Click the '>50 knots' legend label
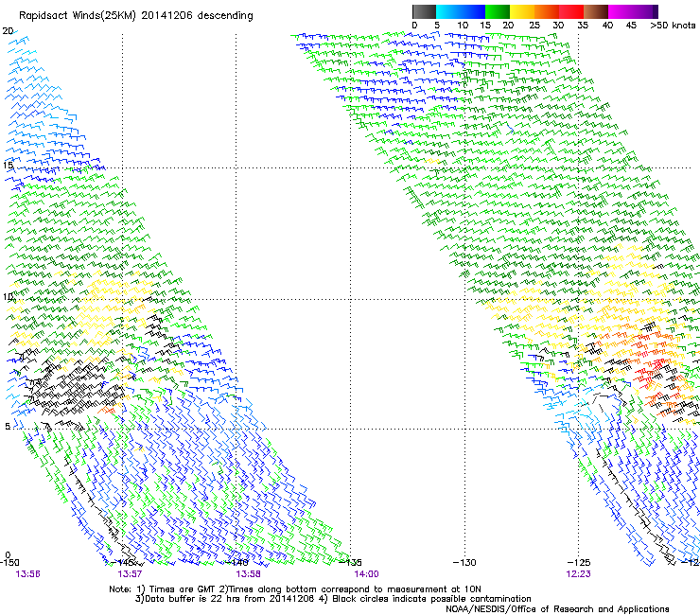700x615 pixels. [673, 26]
